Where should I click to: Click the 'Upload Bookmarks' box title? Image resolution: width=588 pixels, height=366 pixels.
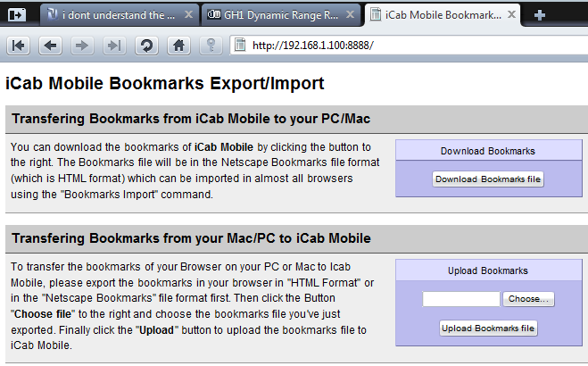pos(488,270)
